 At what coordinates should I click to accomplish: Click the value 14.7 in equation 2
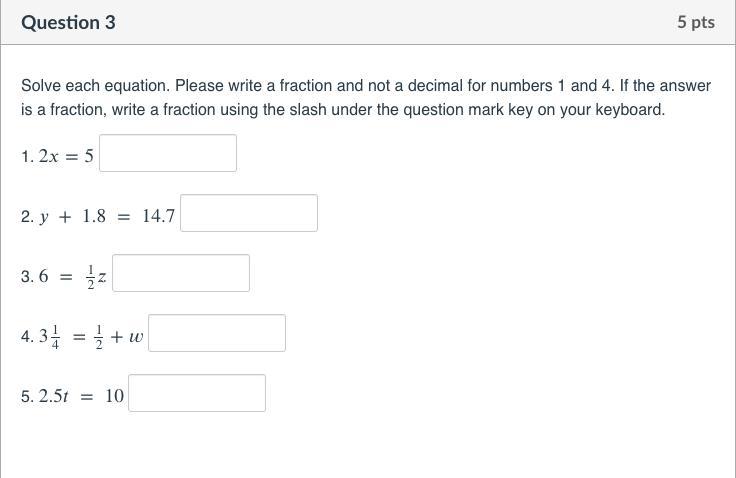158,215
